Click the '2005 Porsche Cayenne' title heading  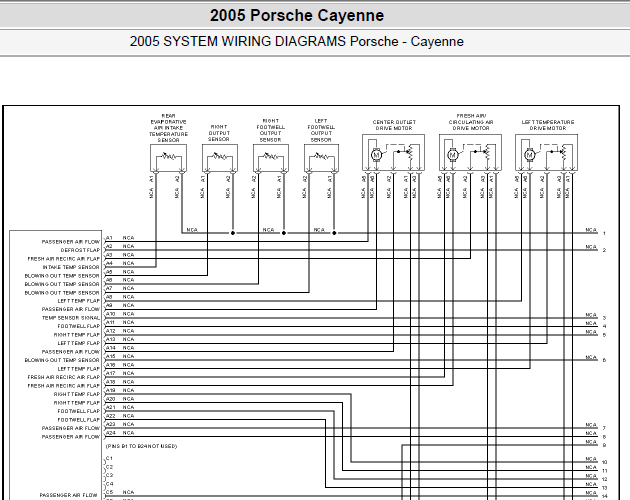[297, 16]
